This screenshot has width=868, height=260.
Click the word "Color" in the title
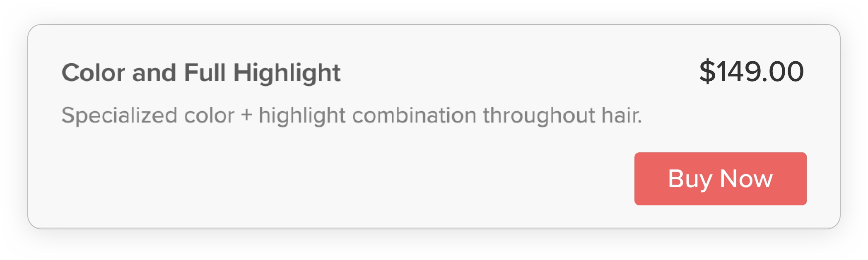[93, 73]
